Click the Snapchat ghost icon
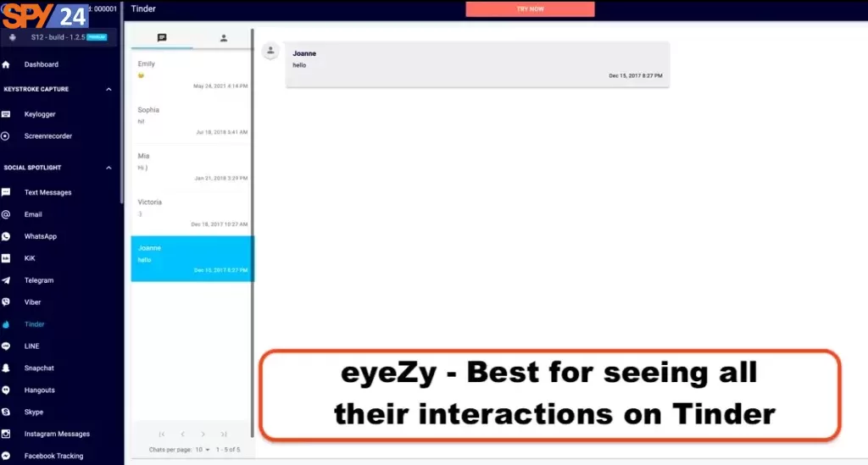This screenshot has height=465, width=868. coord(6,368)
